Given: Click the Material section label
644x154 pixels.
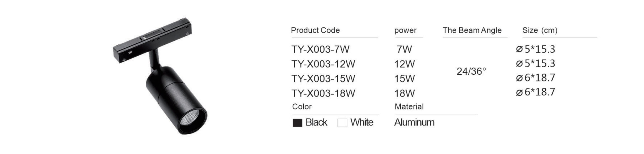Looking at the screenshot, I should (x=409, y=107).
